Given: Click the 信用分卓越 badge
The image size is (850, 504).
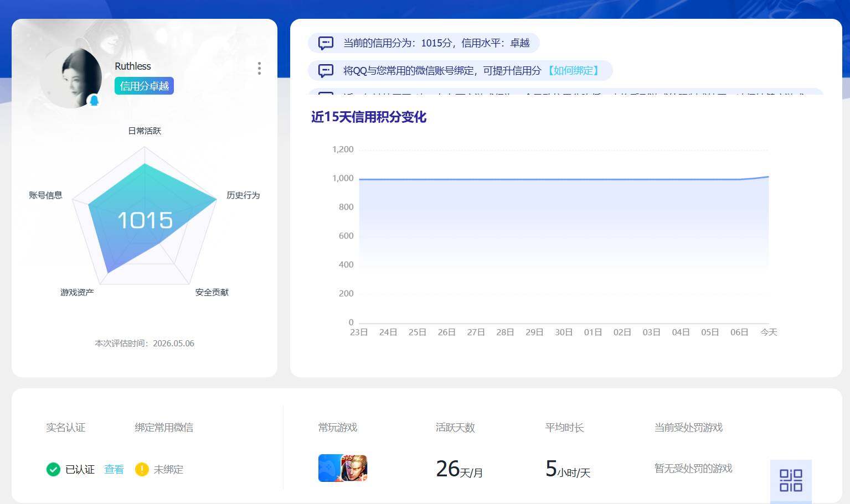Looking at the screenshot, I should [x=144, y=86].
